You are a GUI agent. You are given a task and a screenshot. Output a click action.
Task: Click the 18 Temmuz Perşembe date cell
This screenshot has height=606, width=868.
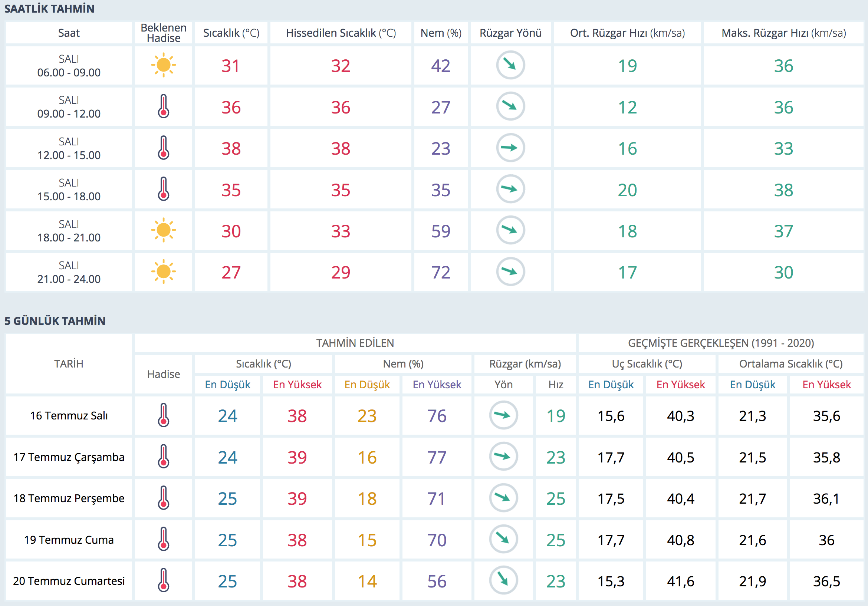[x=69, y=498]
